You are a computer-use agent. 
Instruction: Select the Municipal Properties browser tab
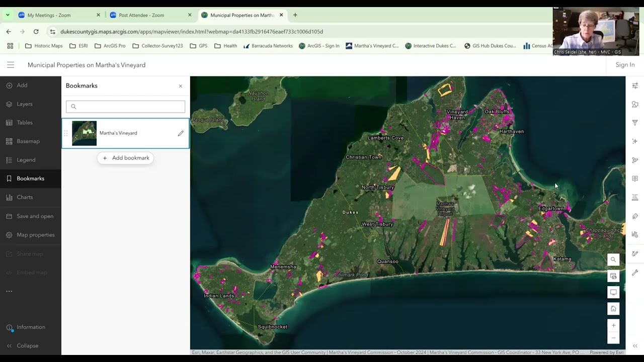(x=243, y=15)
